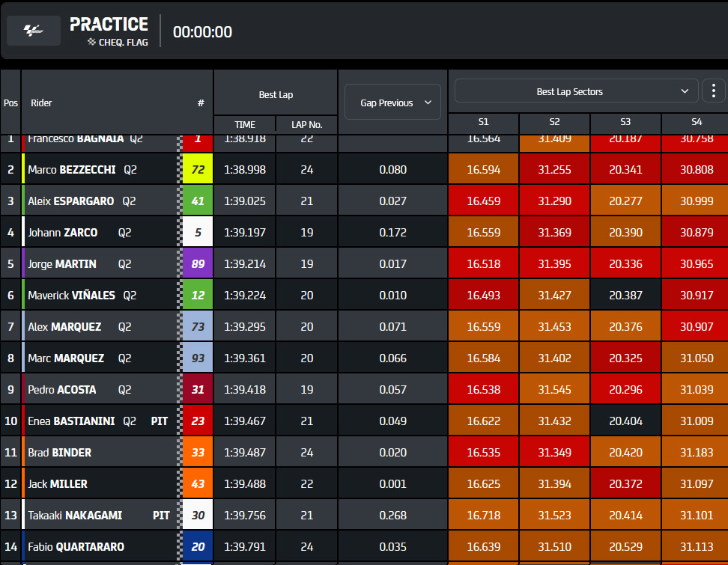Click the checkered flag icon near CHEQ. FLAG
728x565 pixels.
[91, 42]
